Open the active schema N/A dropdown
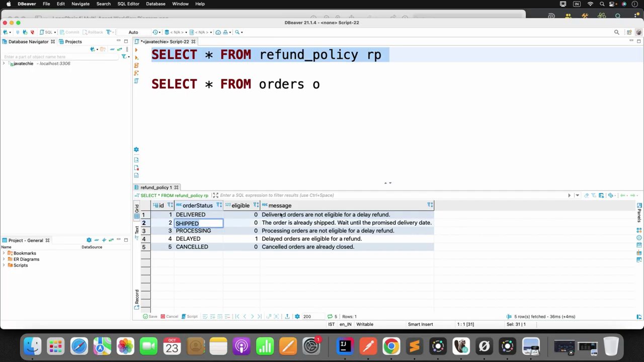This screenshot has width=644, height=362. point(201,32)
